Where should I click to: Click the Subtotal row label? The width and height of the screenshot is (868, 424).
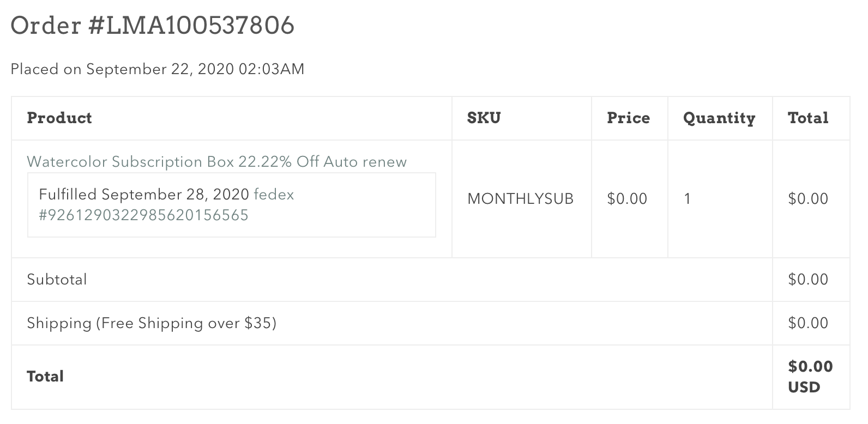[x=57, y=280]
